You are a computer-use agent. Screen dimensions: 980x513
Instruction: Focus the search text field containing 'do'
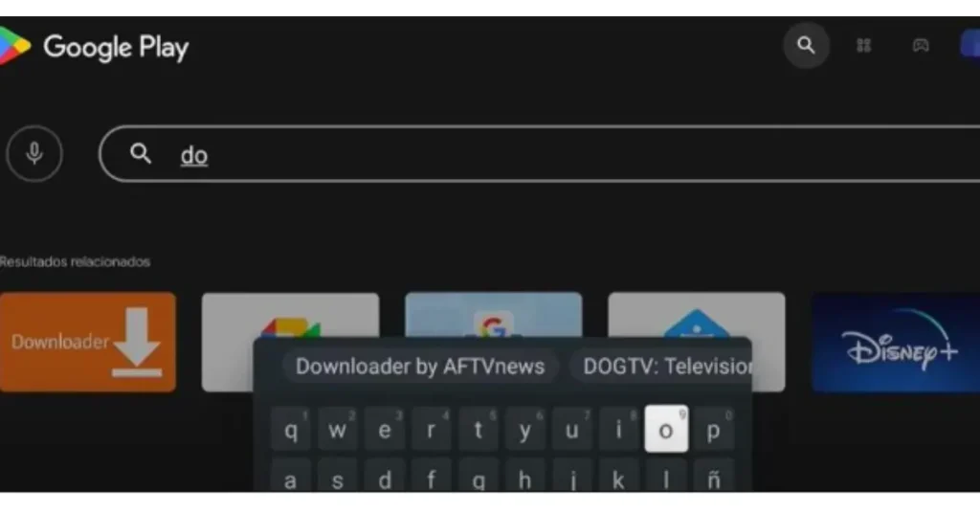(x=540, y=154)
